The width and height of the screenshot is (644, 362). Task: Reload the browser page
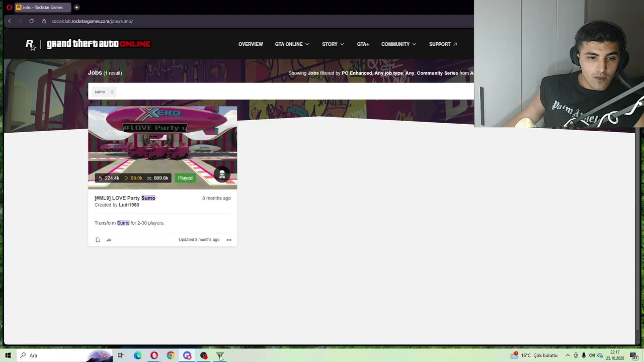(x=31, y=21)
